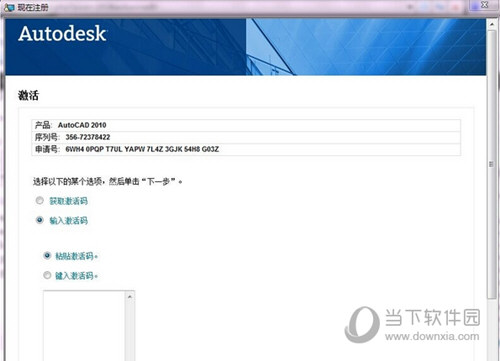Click the 选择以下的某个选项 instruction text
500x361 pixels.
coord(107,181)
